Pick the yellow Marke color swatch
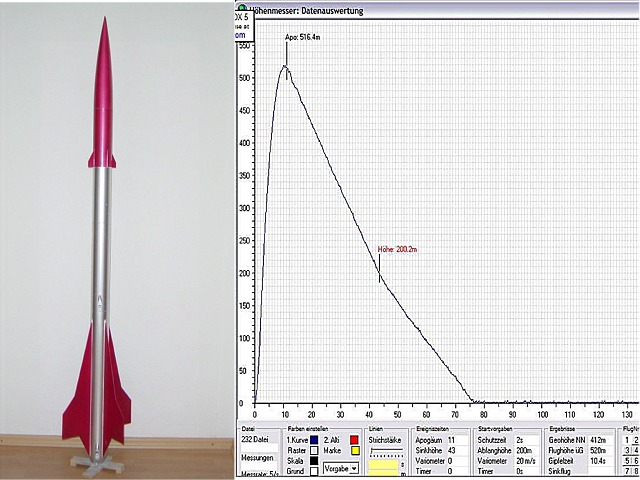640x480 pixels. (x=355, y=451)
